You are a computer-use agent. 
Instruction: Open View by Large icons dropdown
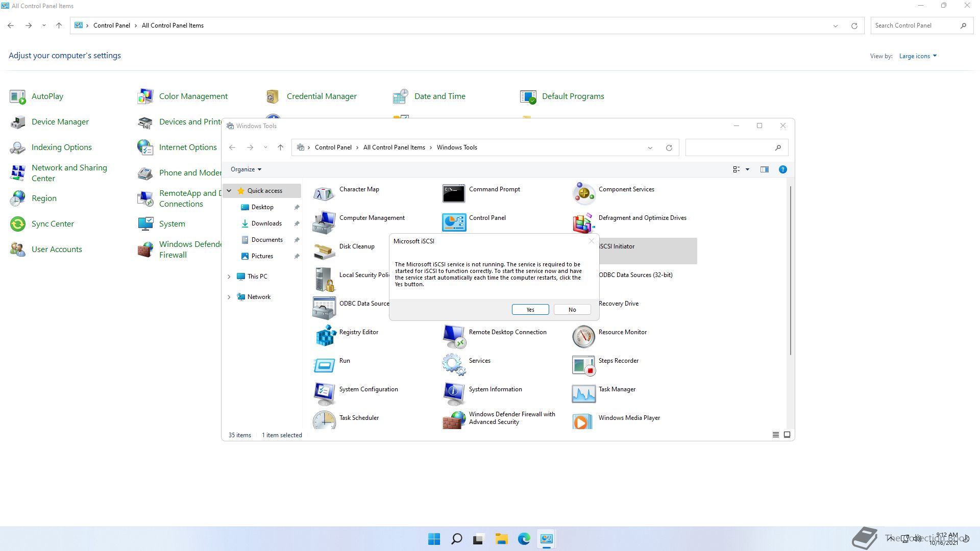tap(918, 56)
